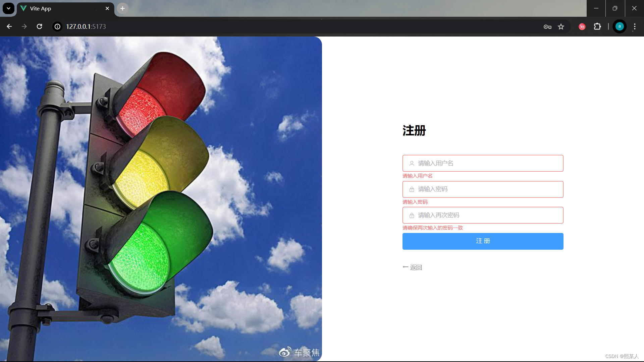Click the 注册 submit button
This screenshot has width=644, height=362.
point(482,241)
